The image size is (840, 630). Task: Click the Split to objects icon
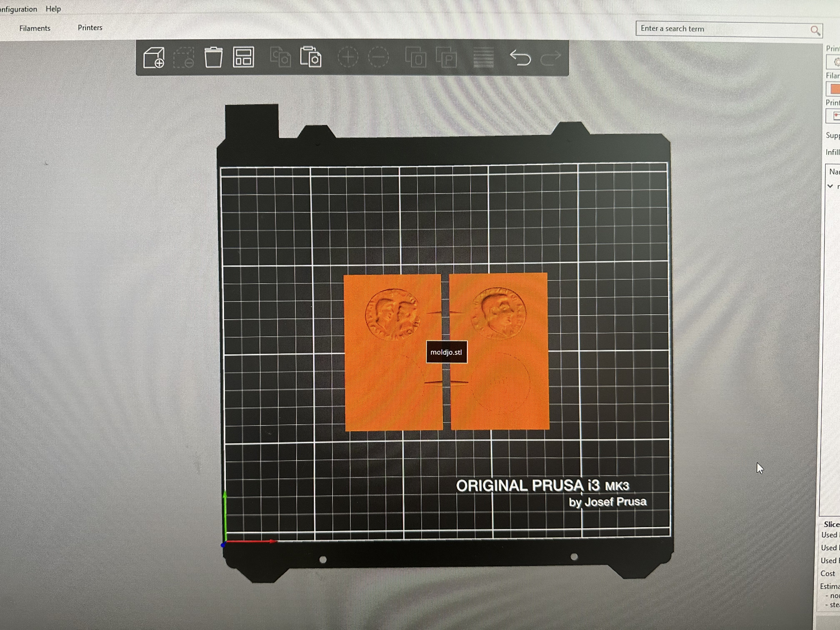(415, 58)
